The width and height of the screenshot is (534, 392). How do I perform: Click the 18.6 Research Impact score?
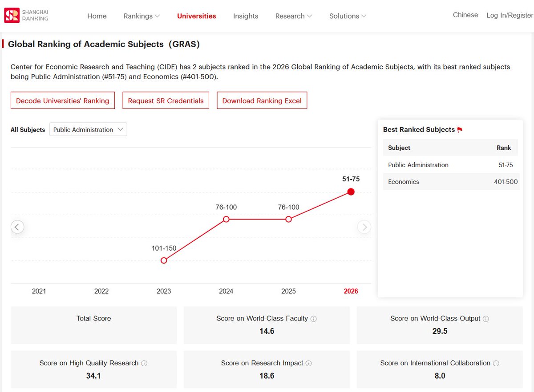click(x=267, y=376)
